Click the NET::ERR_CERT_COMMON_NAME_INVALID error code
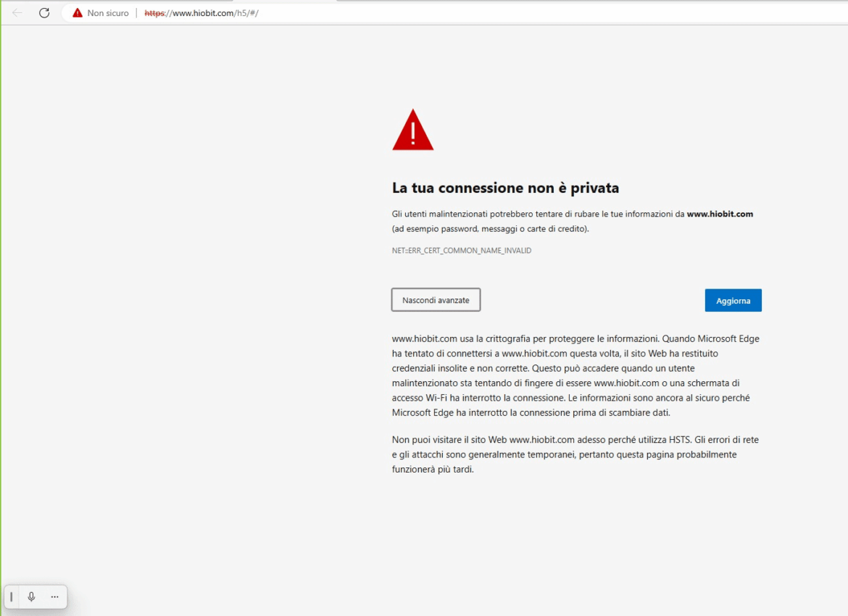848x616 pixels. pyautogui.click(x=462, y=251)
